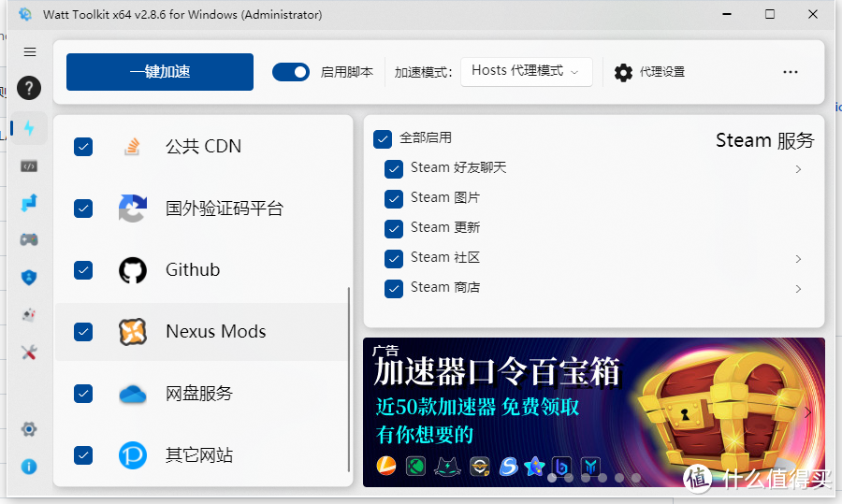Image resolution: width=842 pixels, height=504 pixels.
Task: Open the script configuration code icon
Action: [29, 166]
